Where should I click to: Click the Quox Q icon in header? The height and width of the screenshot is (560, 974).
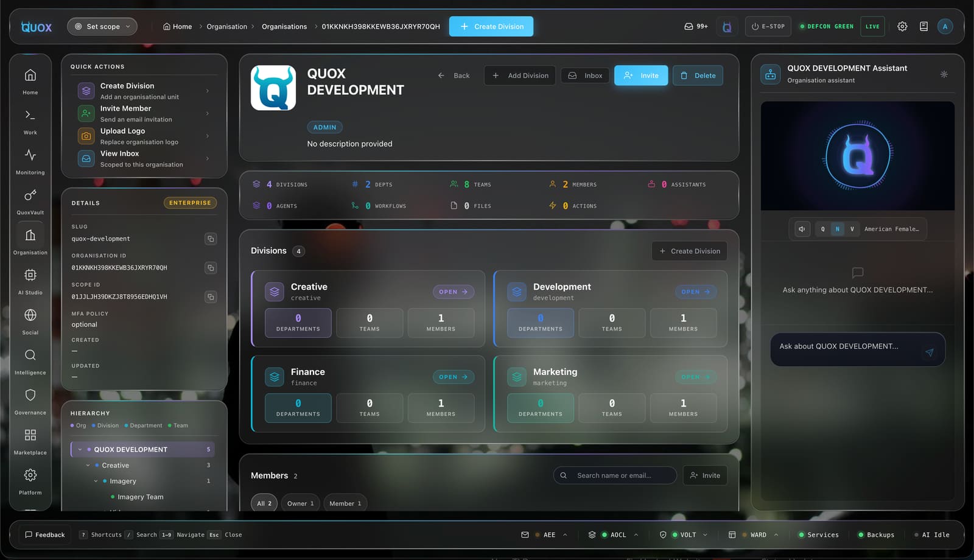(727, 27)
